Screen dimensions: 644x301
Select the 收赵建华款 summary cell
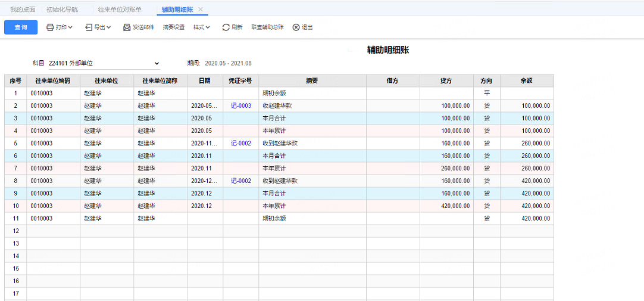[x=312, y=106]
